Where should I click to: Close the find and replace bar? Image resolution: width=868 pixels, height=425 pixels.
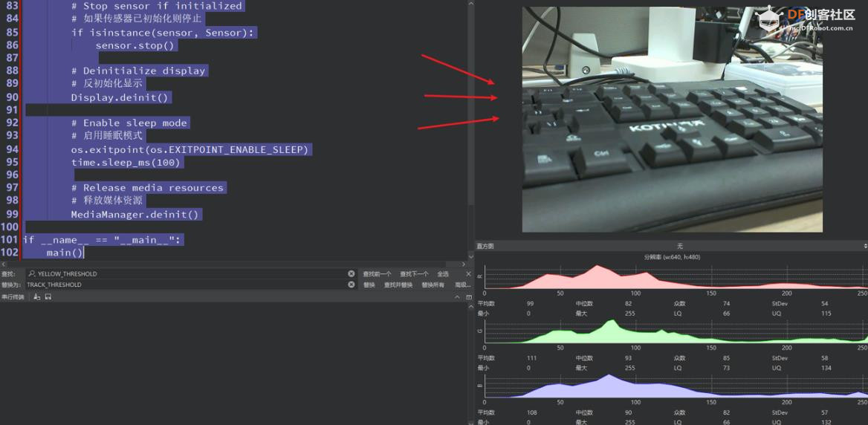468,273
